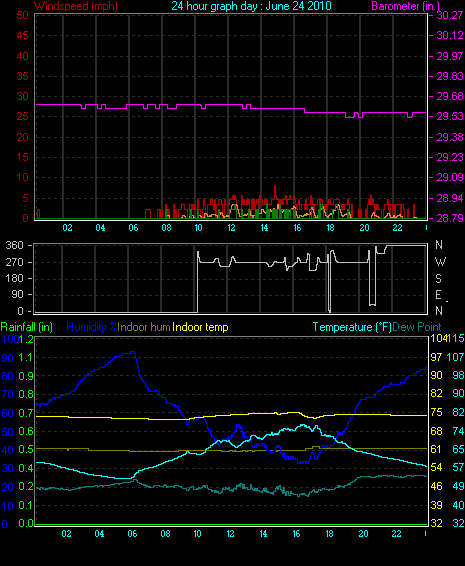This screenshot has width=465, height=566.
Task: Click the 29.53 barometer scale value
Action: point(450,116)
